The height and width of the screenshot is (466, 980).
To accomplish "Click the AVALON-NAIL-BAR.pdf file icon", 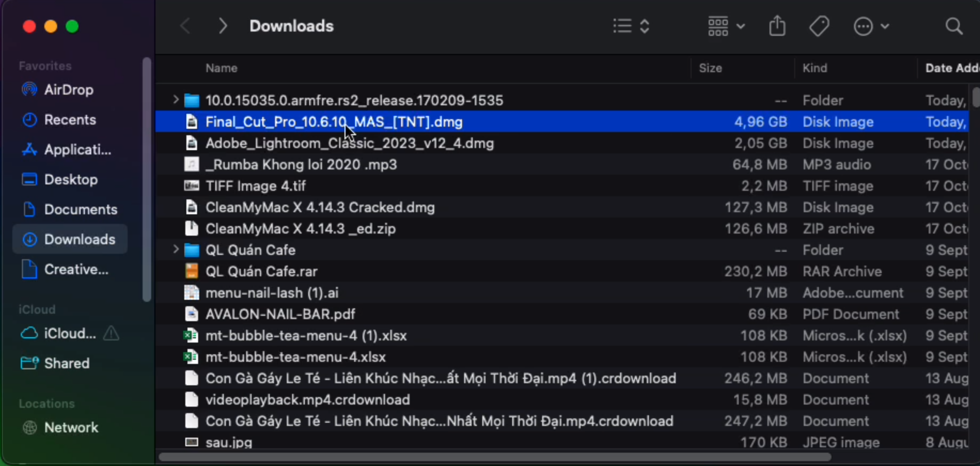I will click(x=191, y=314).
